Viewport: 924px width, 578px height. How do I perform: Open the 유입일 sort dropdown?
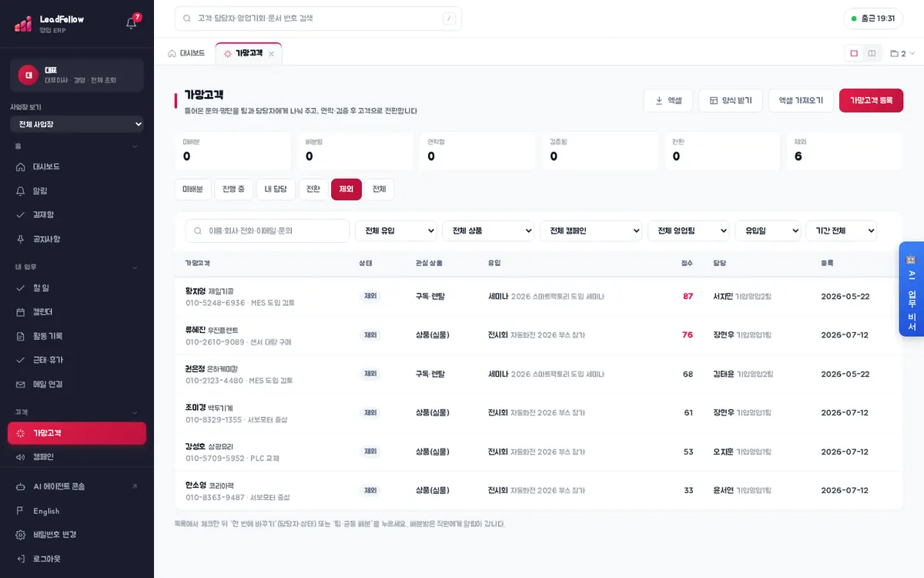[x=768, y=230]
